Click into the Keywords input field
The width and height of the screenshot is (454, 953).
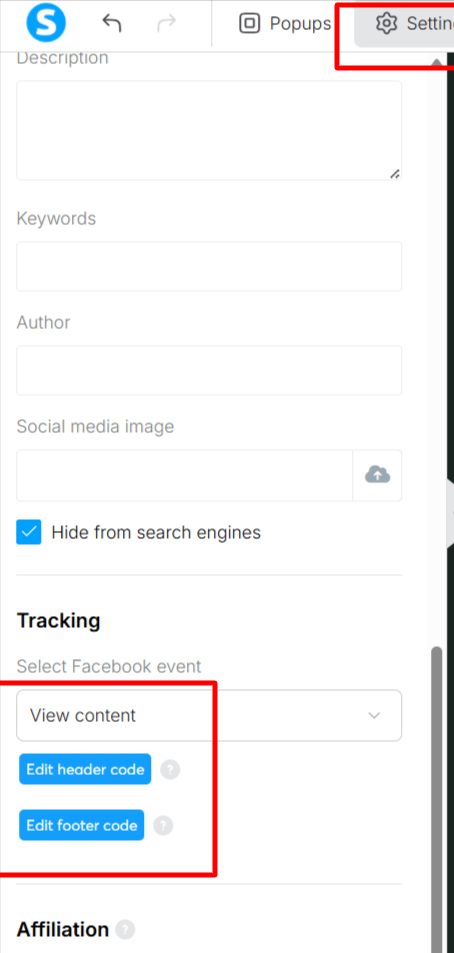coord(209,266)
